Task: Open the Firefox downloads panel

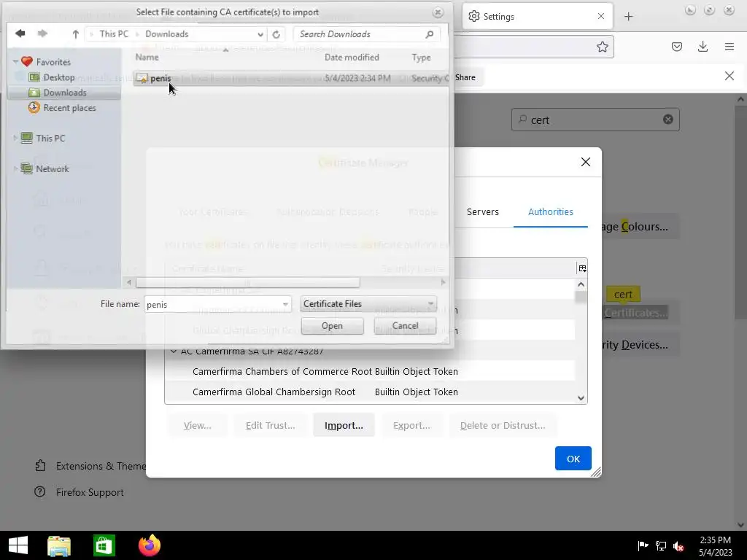Action: click(x=703, y=47)
